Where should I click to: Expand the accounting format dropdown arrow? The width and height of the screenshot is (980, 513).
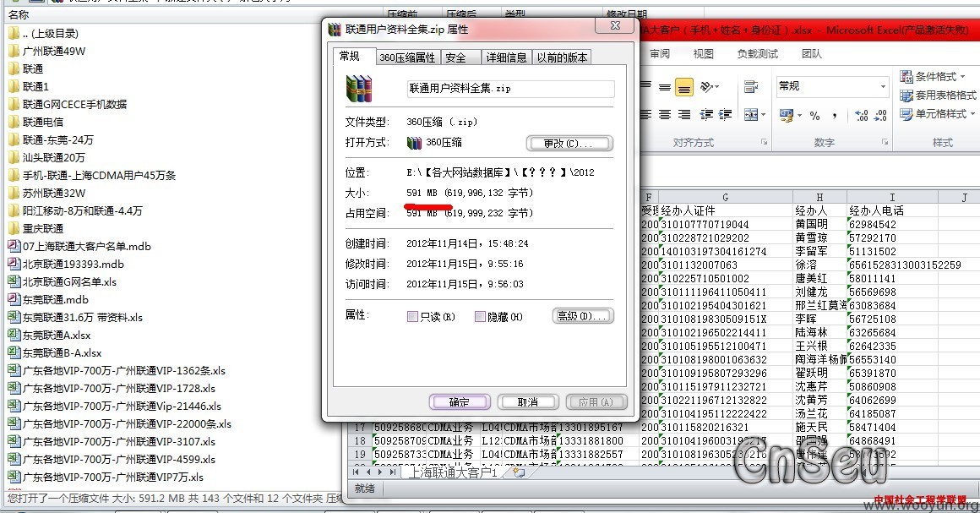coord(799,116)
